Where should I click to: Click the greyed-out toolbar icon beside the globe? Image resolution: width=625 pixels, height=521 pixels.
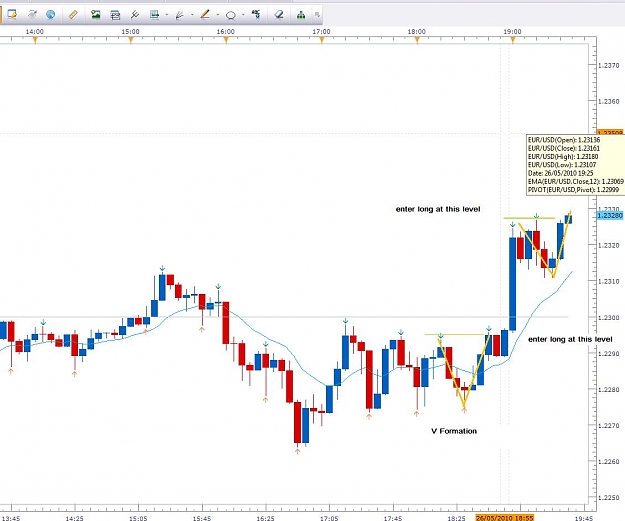click(x=32, y=15)
